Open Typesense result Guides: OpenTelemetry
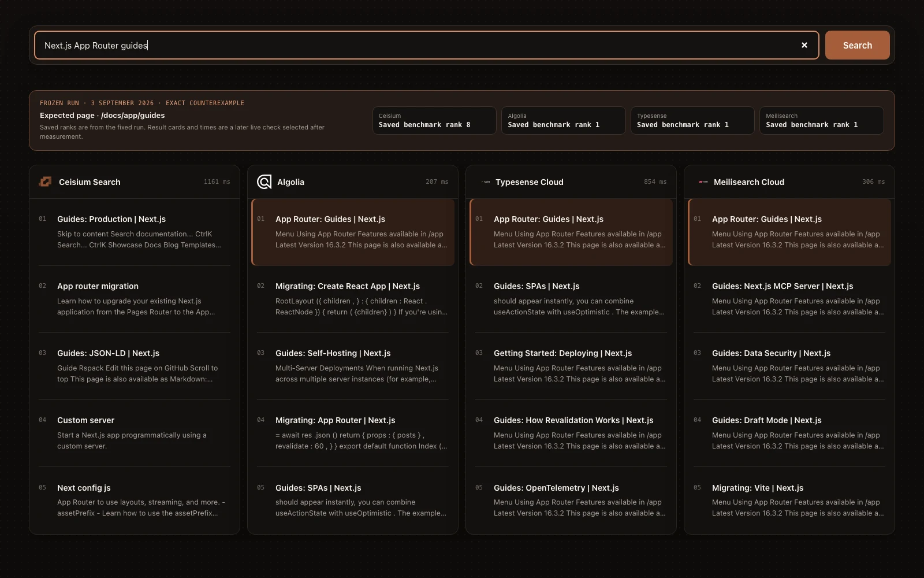Image resolution: width=924 pixels, height=578 pixels. pos(571,501)
